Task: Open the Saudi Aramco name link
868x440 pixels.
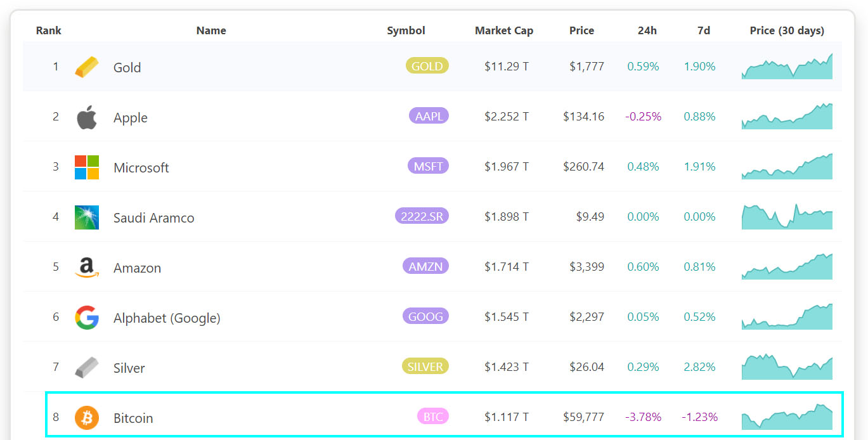Action: click(154, 218)
